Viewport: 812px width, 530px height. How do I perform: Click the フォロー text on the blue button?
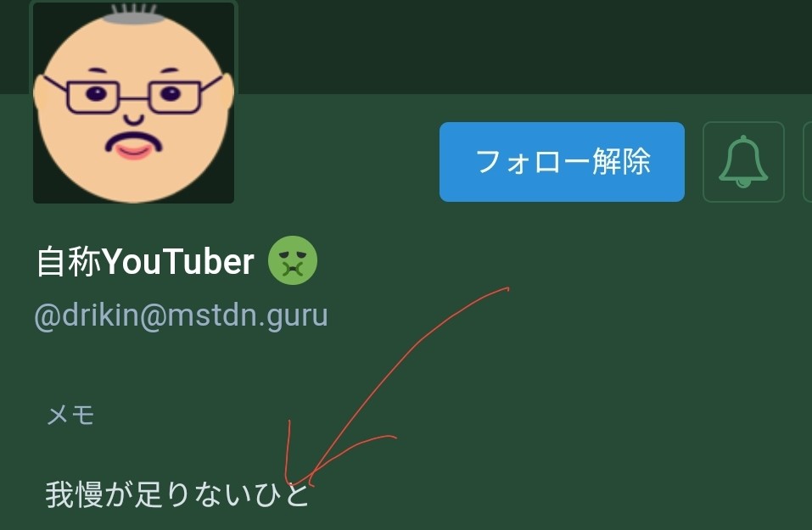[x=532, y=162]
